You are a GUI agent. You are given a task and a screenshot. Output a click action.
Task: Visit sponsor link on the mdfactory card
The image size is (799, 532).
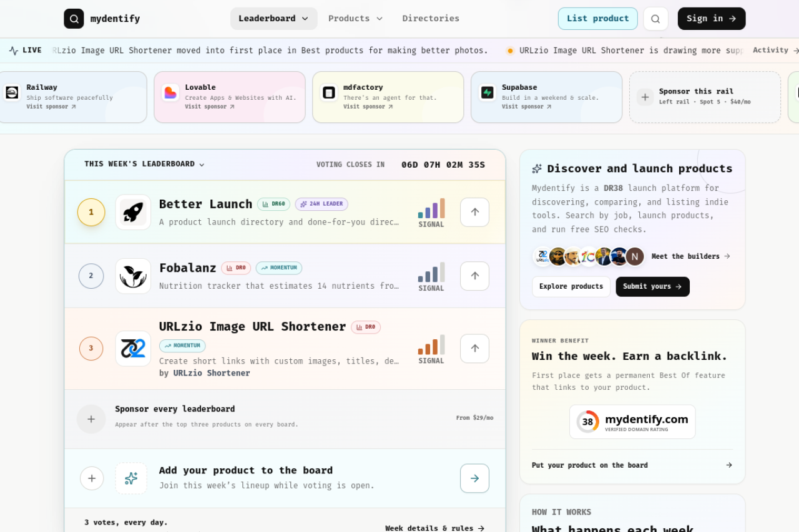pos(368,107)
